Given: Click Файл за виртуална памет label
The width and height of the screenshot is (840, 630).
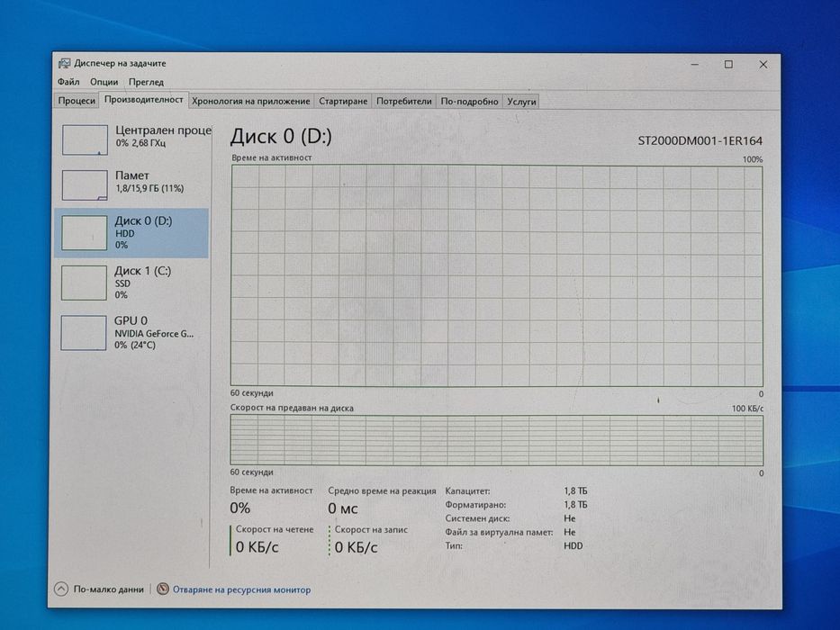Looking at the screenshot, I should coord(499,532).
